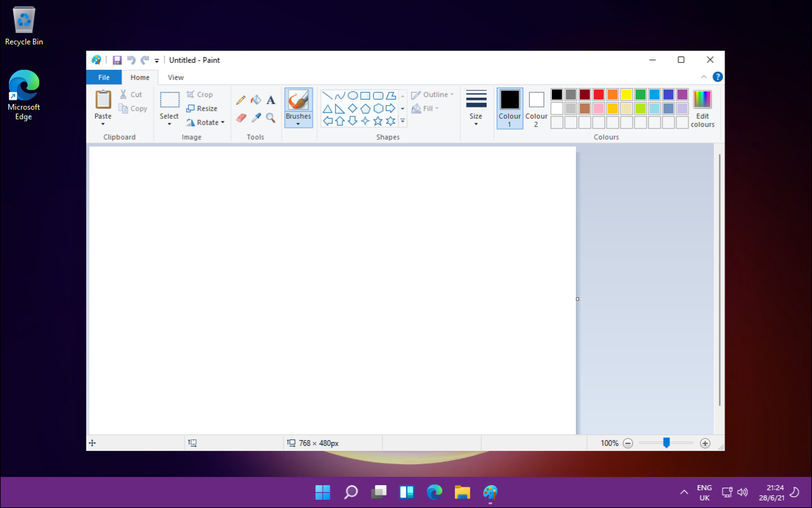The image size is (812, 508).
Task: Choose the Oval shape
Action: [353, 96]
